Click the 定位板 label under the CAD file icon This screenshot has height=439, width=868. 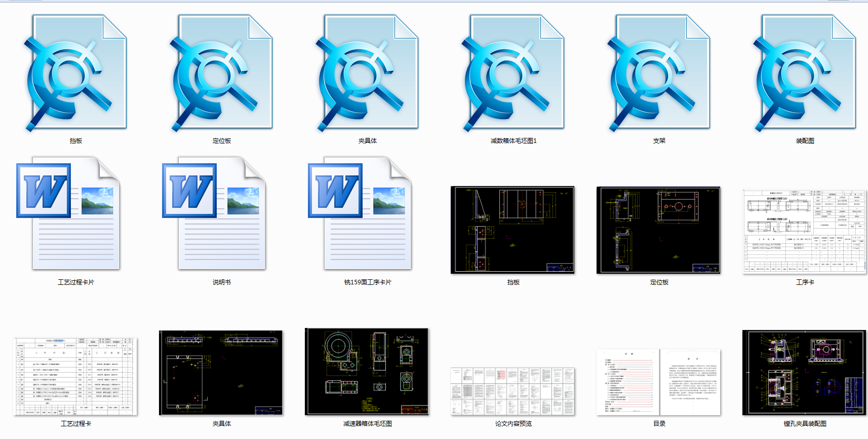pos(222,141)
